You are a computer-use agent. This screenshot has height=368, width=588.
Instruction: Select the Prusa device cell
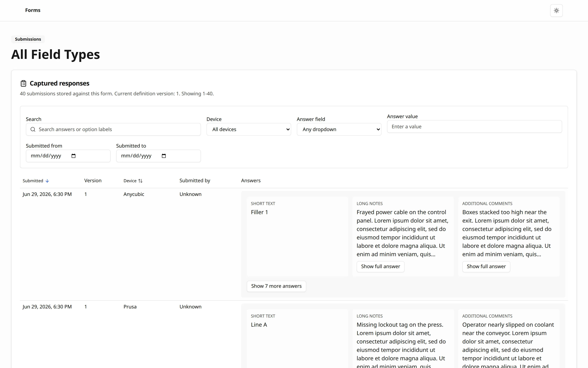tap(130, 307)
